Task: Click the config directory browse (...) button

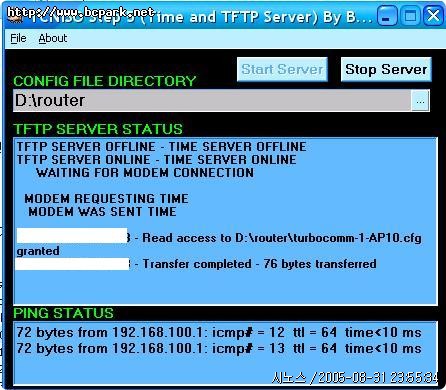Action: (x=420, y=101)
